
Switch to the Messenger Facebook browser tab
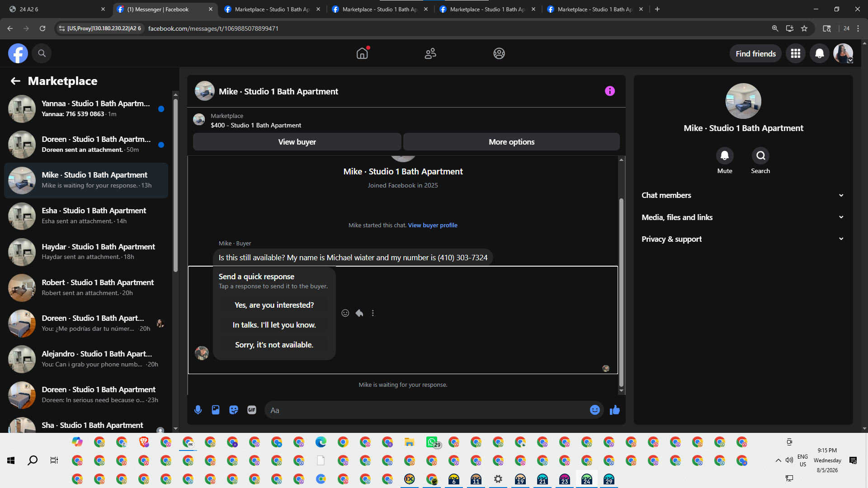165,9
